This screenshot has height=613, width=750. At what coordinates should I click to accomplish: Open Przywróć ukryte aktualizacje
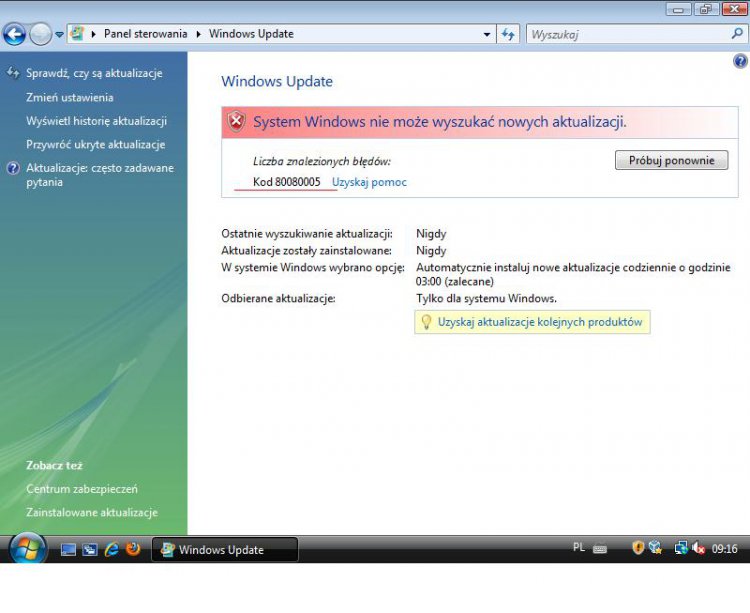[x=96, y=144]
